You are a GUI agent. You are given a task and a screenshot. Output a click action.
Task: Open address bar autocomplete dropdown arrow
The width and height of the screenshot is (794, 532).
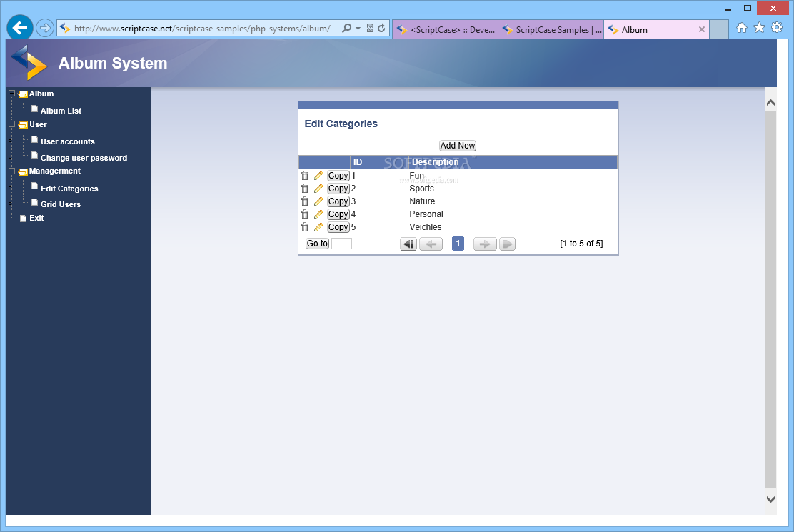pyautogui.click(x=358, y=29)
